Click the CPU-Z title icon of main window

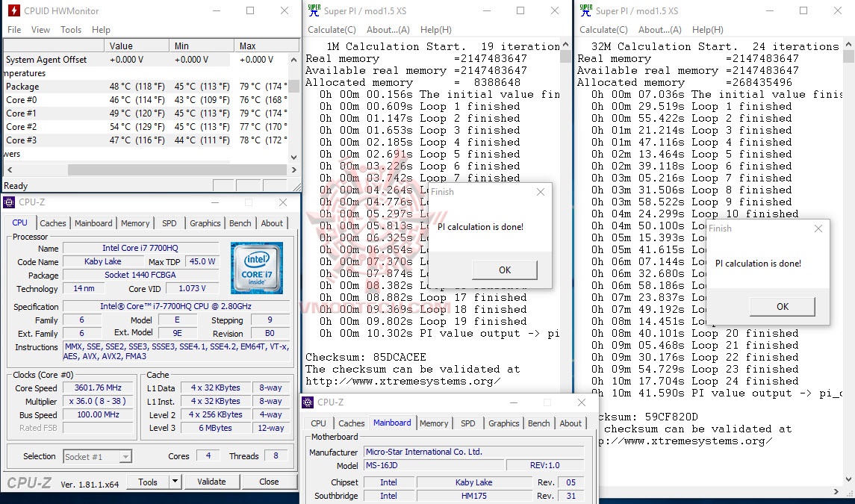[x=9, y=202]
